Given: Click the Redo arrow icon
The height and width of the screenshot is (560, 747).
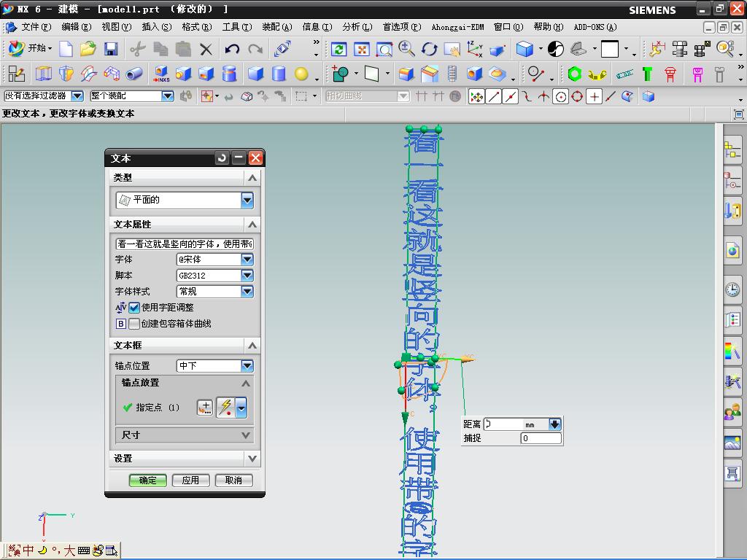Looking at the screenshot, I should tap(255, 49).
